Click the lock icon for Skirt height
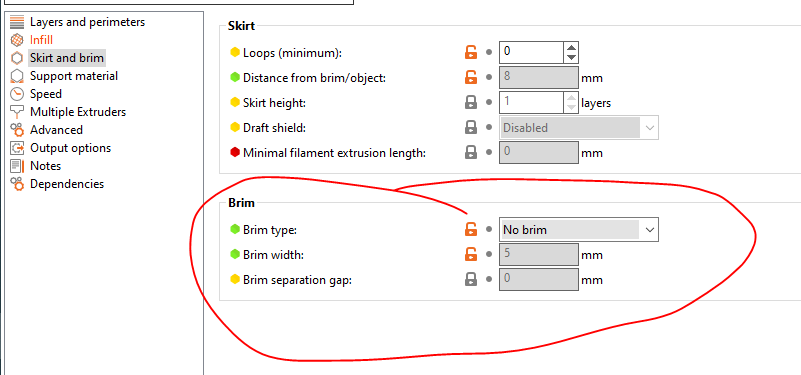This screenshot has width=801, height=375. (x=470, y=103)
